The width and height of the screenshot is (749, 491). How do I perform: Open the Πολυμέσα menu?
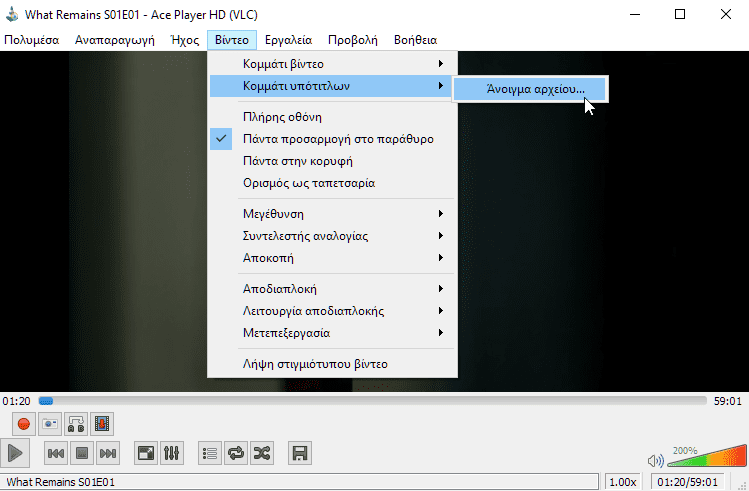[x=32, y=40]
